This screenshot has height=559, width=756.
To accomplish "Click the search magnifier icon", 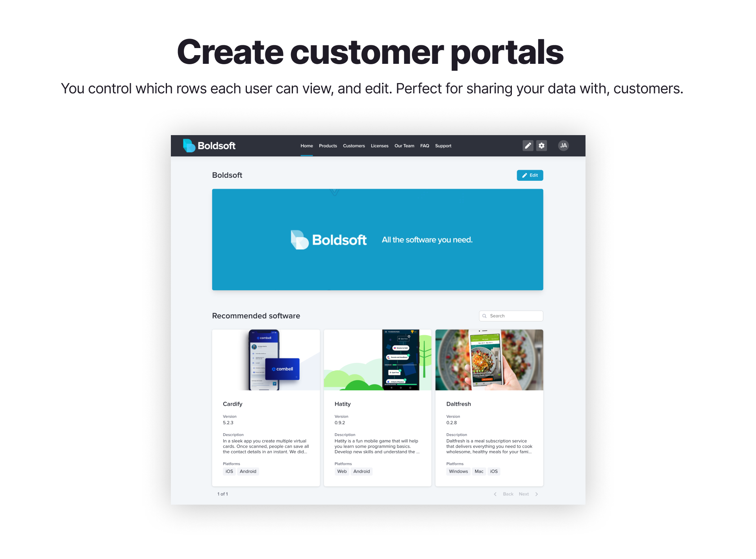I will coord(485,316).
